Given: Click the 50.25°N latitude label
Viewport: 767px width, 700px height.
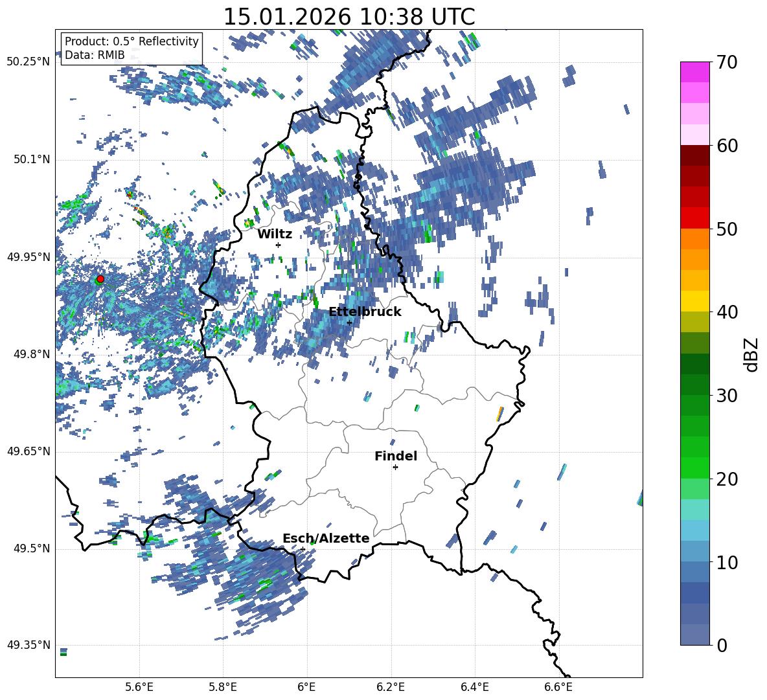Looking at the screenshot, I should (x=29, y=62).
